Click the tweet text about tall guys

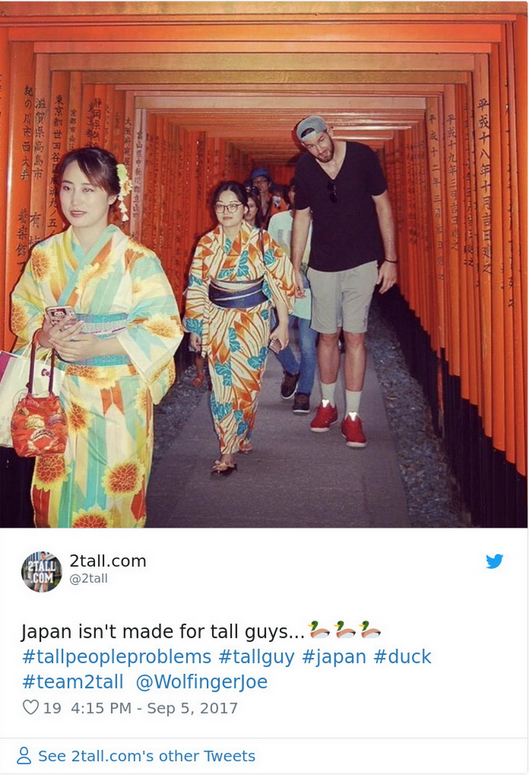[163, 632]
